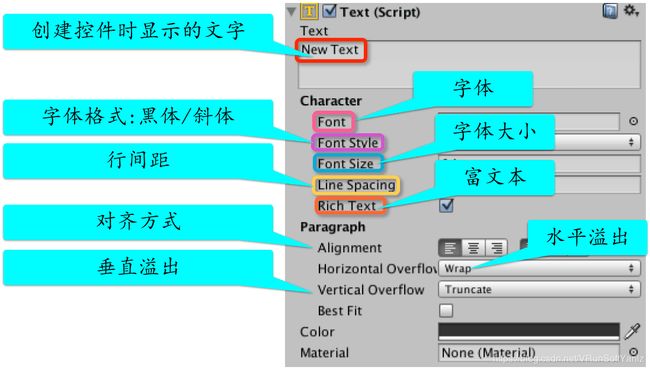
Task: Click the Line Spacing label
Action: 356,185
